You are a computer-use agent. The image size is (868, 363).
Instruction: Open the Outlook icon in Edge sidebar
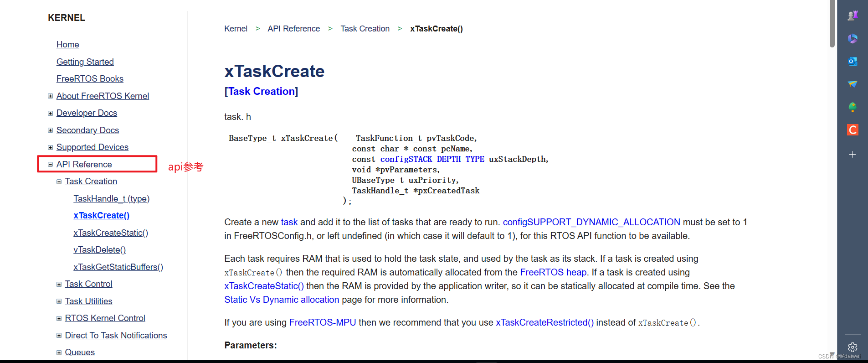(853, 61)
